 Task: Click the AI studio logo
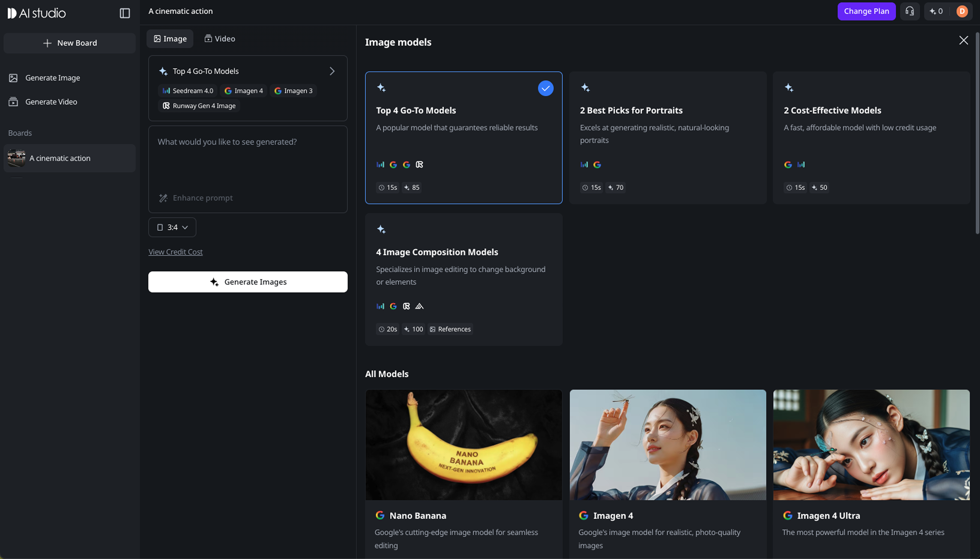click(37, 13)
